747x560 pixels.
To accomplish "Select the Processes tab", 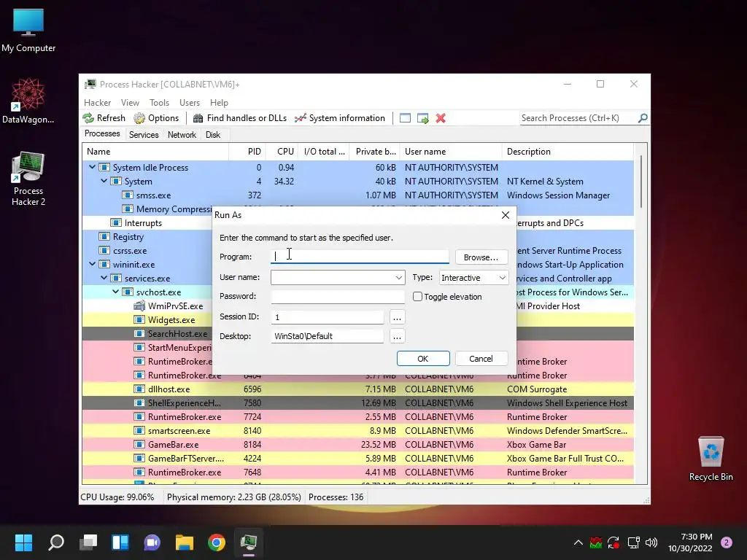I will coord(102,134).
